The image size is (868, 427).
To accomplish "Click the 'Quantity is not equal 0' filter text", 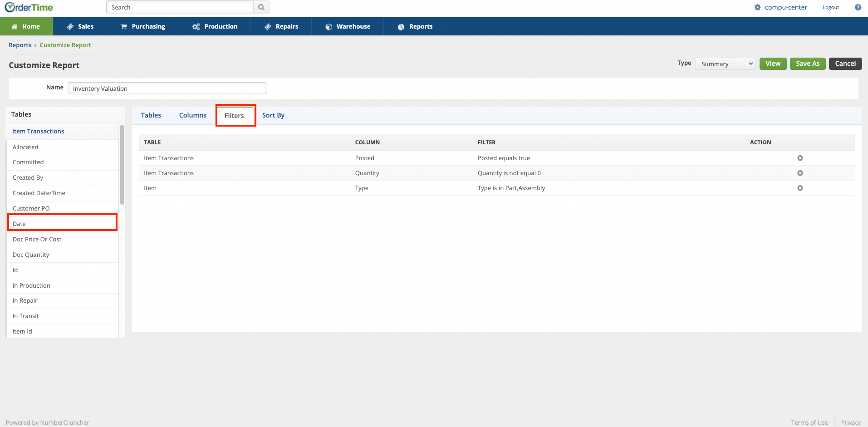I will (509, 173).
